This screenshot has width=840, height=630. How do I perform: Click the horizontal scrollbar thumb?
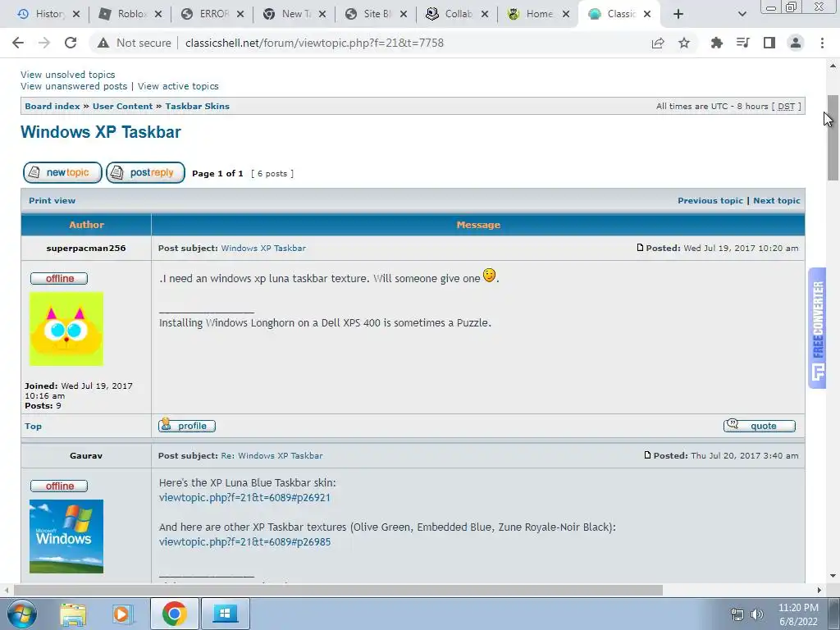339,590
